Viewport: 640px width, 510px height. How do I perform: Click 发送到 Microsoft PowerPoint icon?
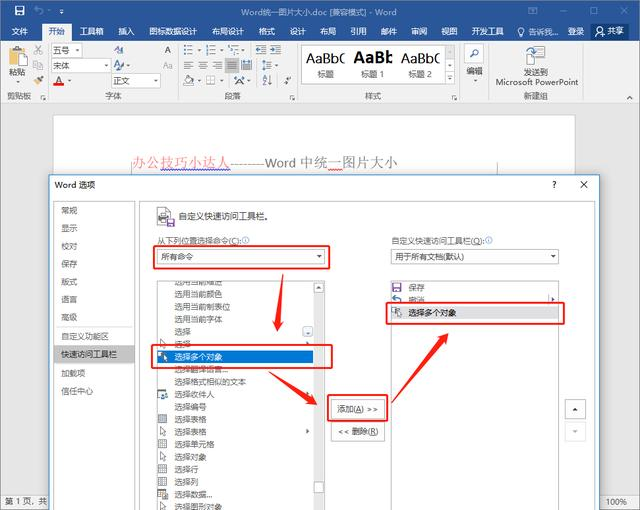pyautogui.click(x=535, y=56)
